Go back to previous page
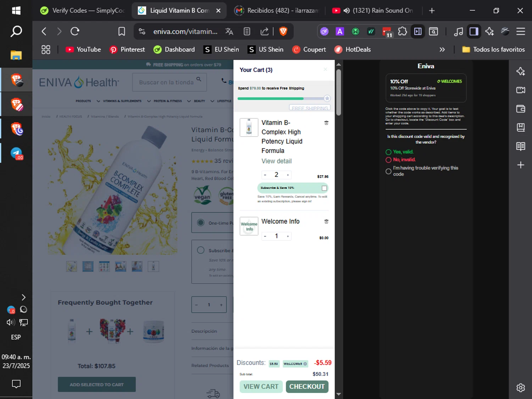This screenshot has width=532, height=399. [x=44, y=31]
